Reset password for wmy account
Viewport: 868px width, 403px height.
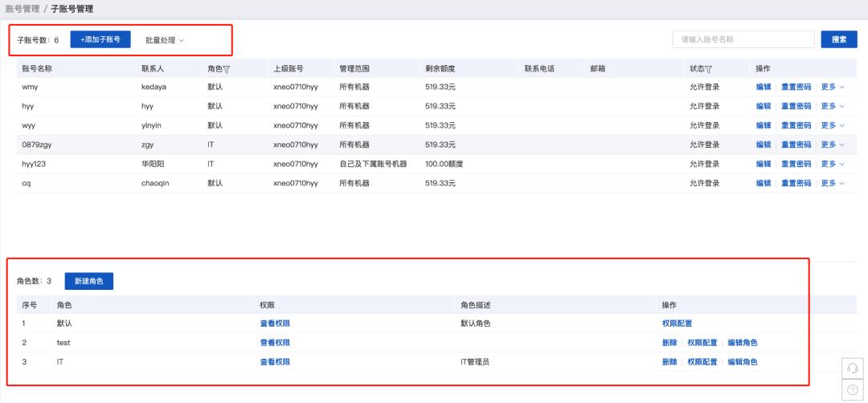point(796,87)
